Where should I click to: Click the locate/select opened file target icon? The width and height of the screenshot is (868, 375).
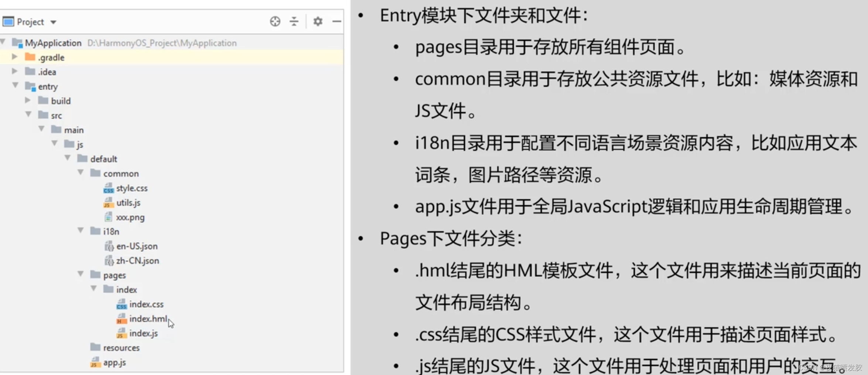275,21
